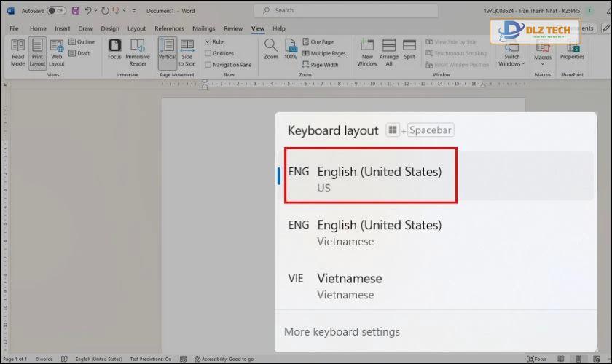
Task: Click the Redo button in title bar
Action: click(105, 11)
